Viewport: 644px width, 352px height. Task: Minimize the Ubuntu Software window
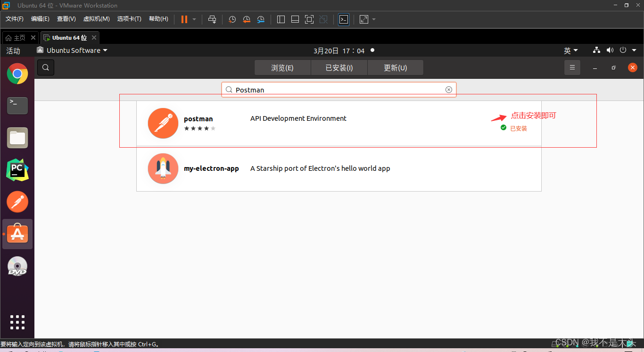pyautogui.click(x=595, y=68)
